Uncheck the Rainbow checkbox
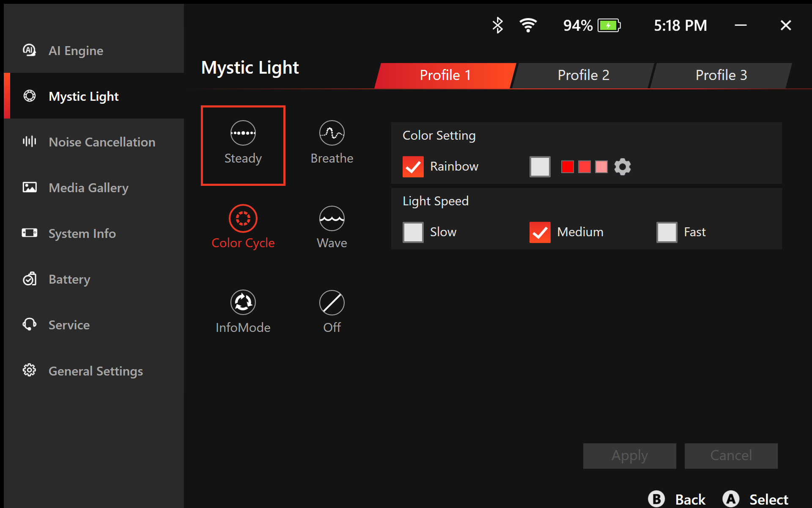 tap(413, 167)
